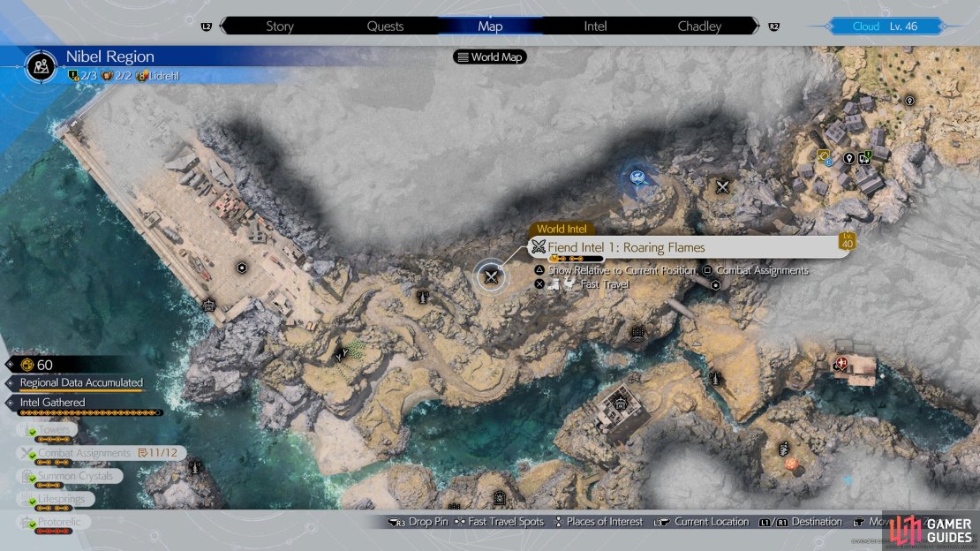Click the 2/2 counter under Nibel Region

(117, 76)
